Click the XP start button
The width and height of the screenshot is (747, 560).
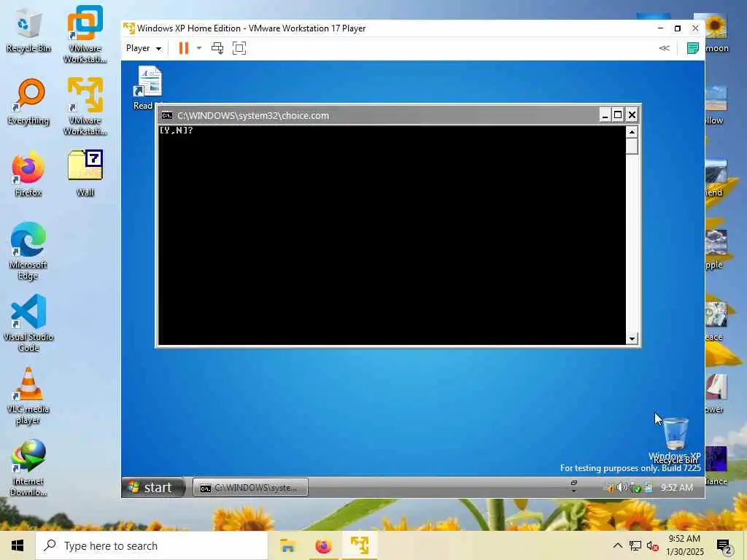153,487
